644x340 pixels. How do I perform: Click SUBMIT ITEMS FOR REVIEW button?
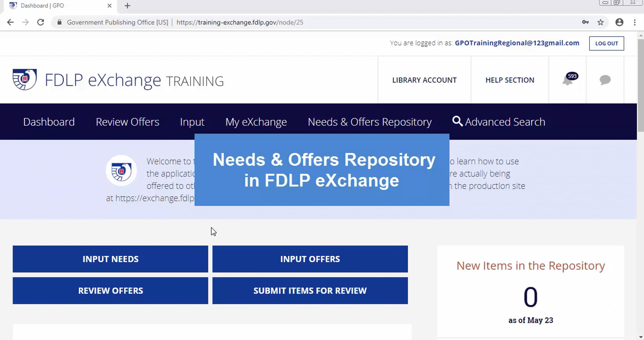pos(310,291)
